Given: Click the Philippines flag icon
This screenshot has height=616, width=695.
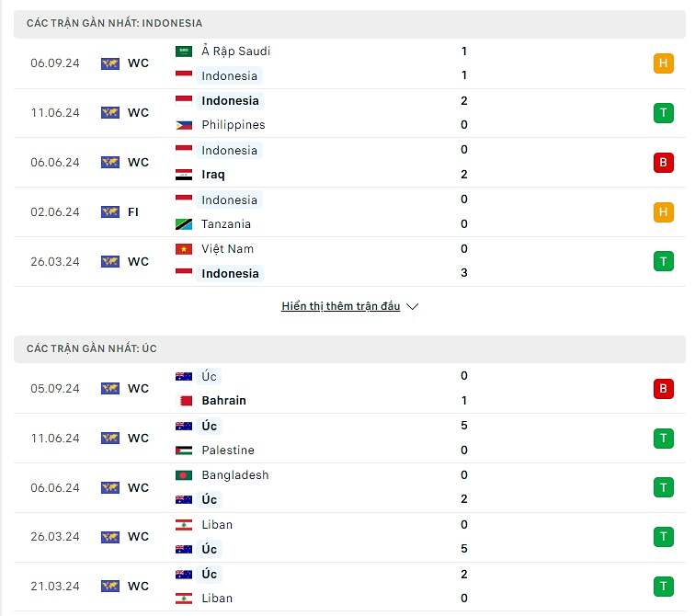Looking at the screenshot, I should [184, 125].
